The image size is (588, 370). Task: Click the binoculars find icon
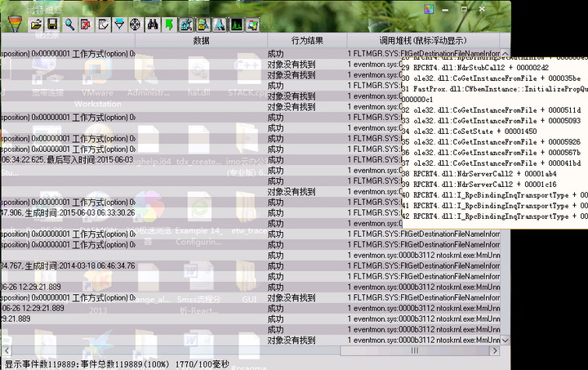152,25
